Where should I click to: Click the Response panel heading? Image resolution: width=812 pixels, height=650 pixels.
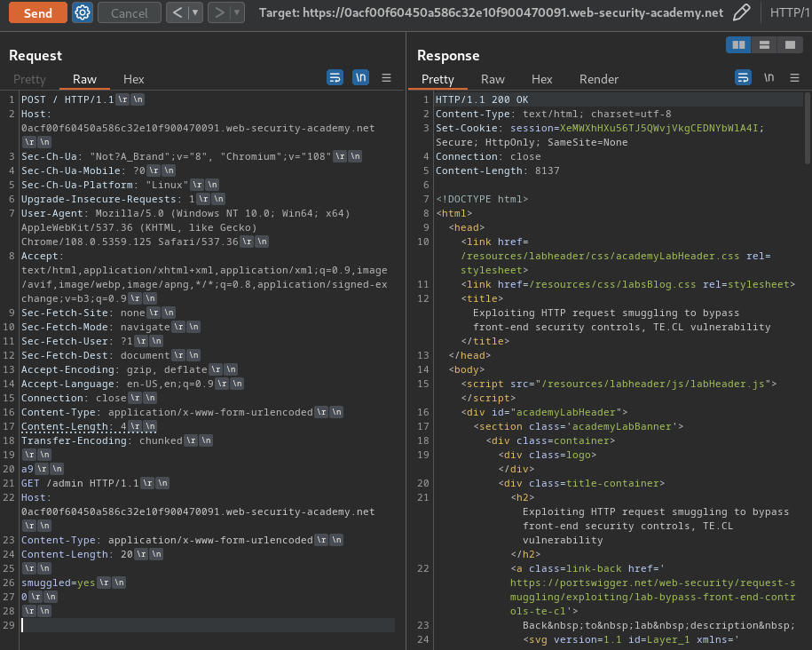pos(448,55)
